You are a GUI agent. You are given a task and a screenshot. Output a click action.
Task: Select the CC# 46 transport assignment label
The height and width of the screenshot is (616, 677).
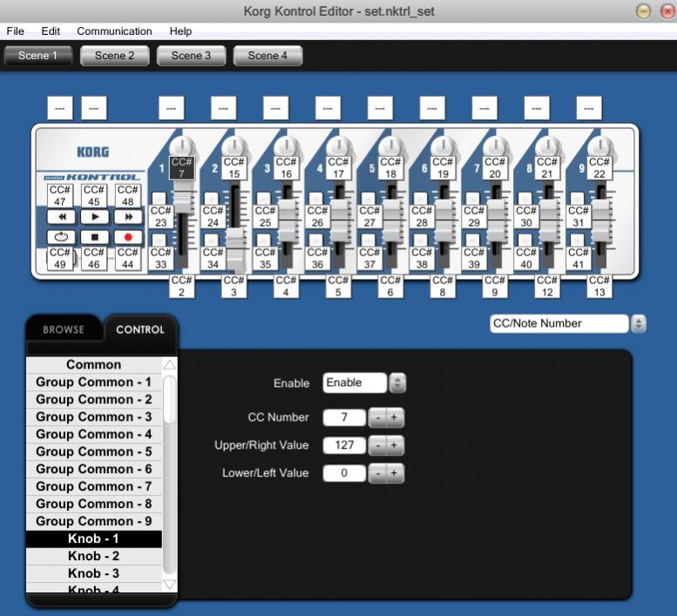[x=94, y=258]
